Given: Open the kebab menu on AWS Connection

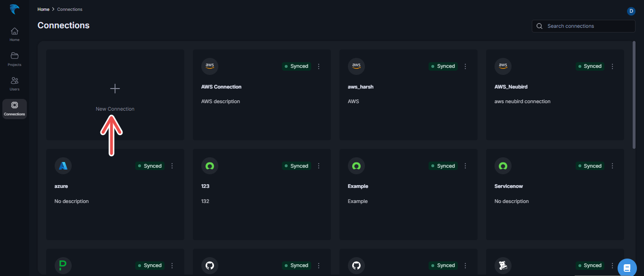Looking at the screenshot, I should coord(319,66).
